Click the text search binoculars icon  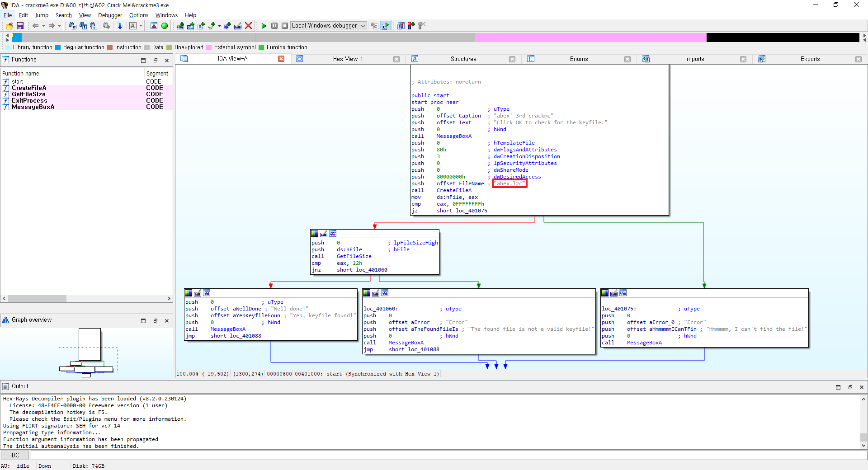83,26
